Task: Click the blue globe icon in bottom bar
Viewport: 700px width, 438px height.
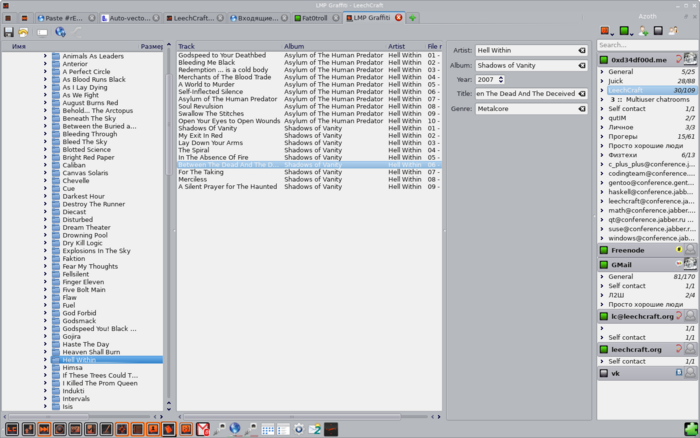Action: (235, 429)
